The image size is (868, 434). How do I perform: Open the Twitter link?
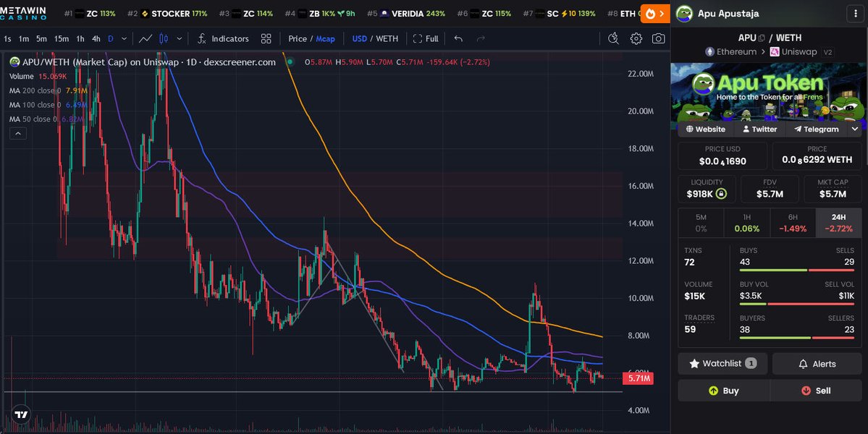pos(759,129)
